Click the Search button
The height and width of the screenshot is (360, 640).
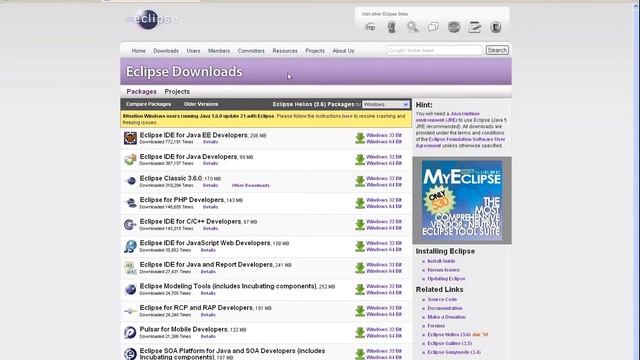(x=497, y=50)
